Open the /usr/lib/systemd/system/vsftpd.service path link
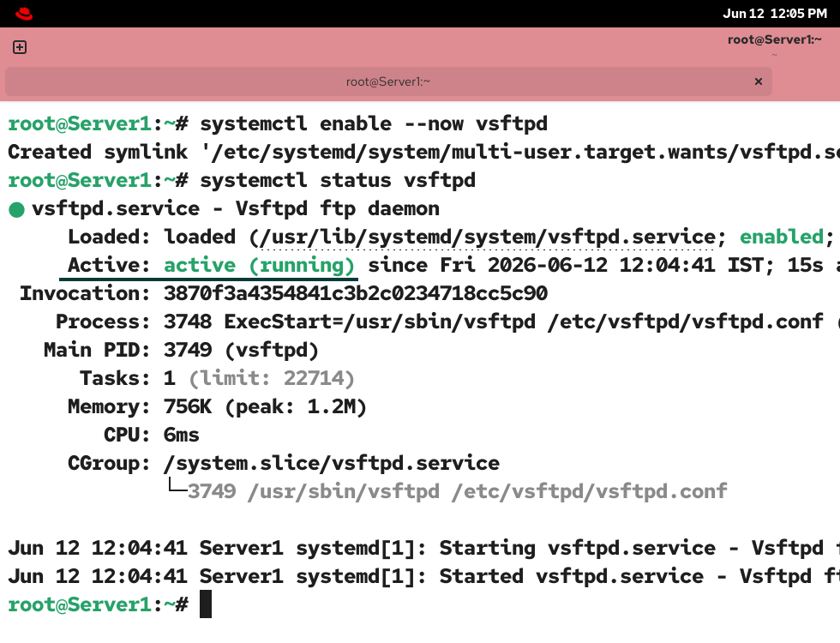840x643 pixels. tap(488, 237)
